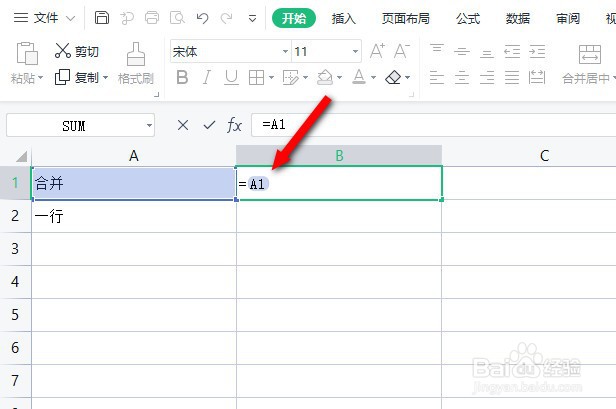The height and width of the screenshot is (409, 616).
Task: Select center horizontally icon
Action: point(462,77)
